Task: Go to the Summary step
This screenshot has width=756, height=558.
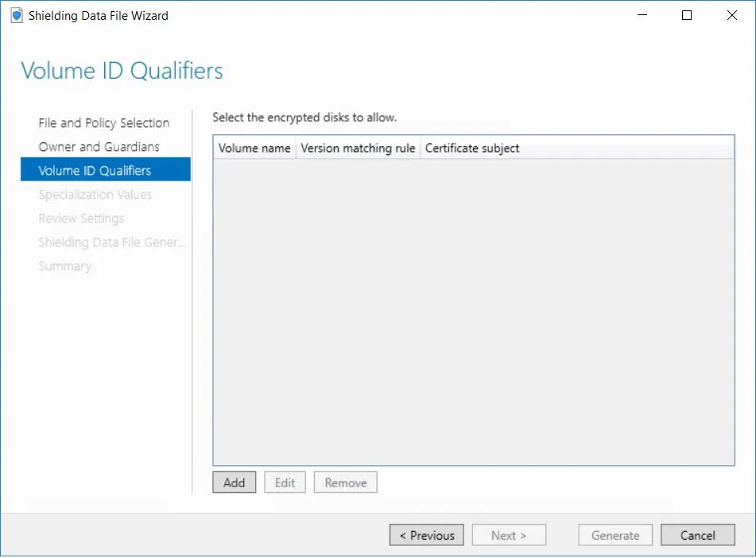Action: pyautogui.click(x=64, y=266)
